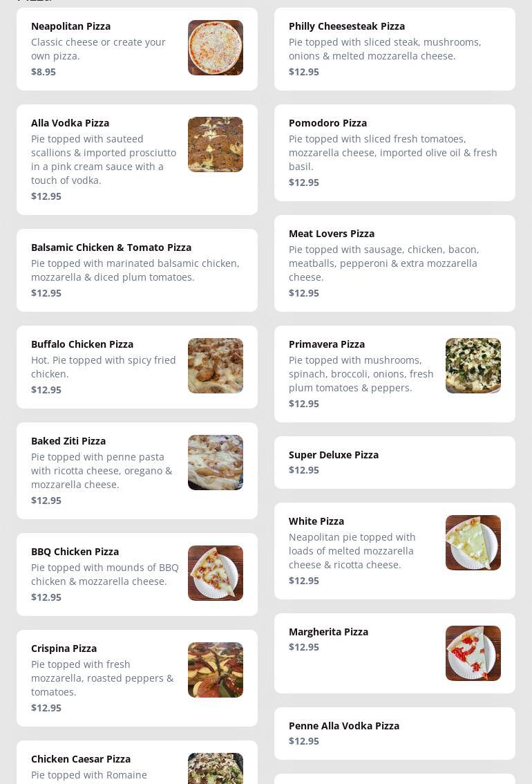The width and height of the screenshot is (532, 784).
Task: Select the White Pizza title text
Action: [316, 521]
